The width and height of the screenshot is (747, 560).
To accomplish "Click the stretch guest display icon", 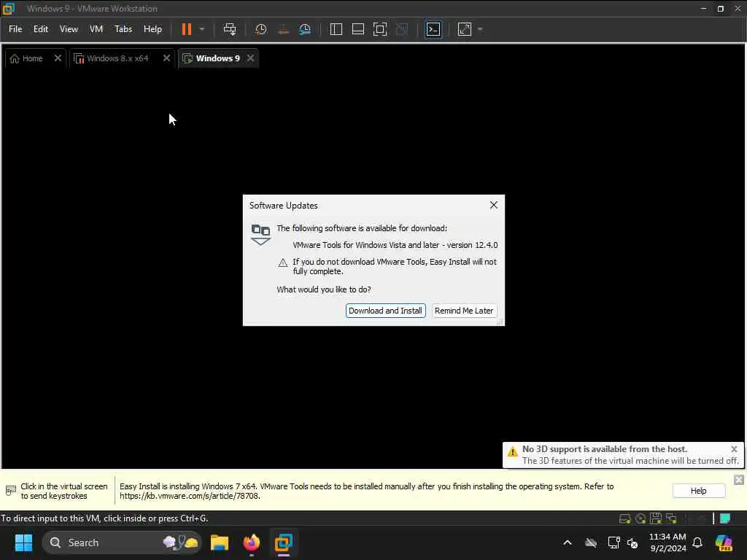I will tap(465, 29).
